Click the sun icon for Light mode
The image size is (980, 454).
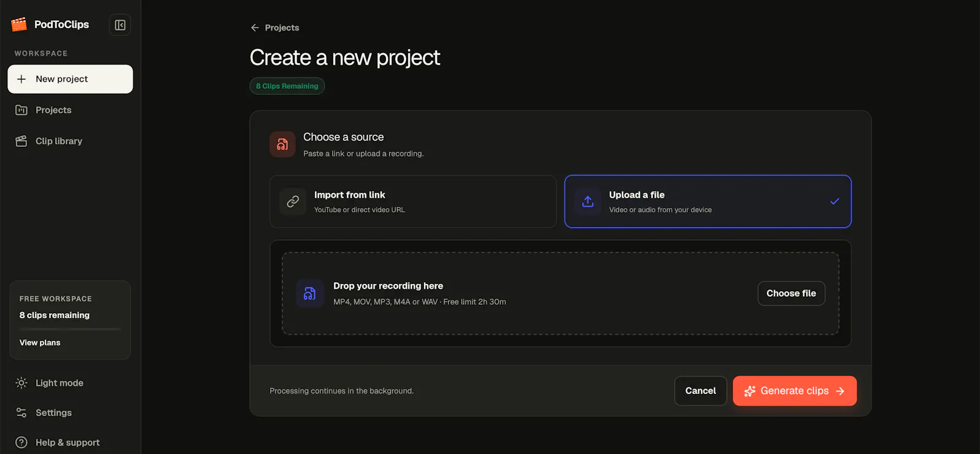tap(21, 383)
